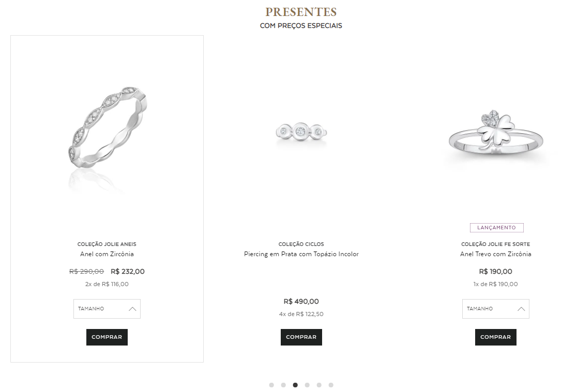Screen dimensions: 577x392
Task: Click the active third carousel dot
Action: coord(295,385)
